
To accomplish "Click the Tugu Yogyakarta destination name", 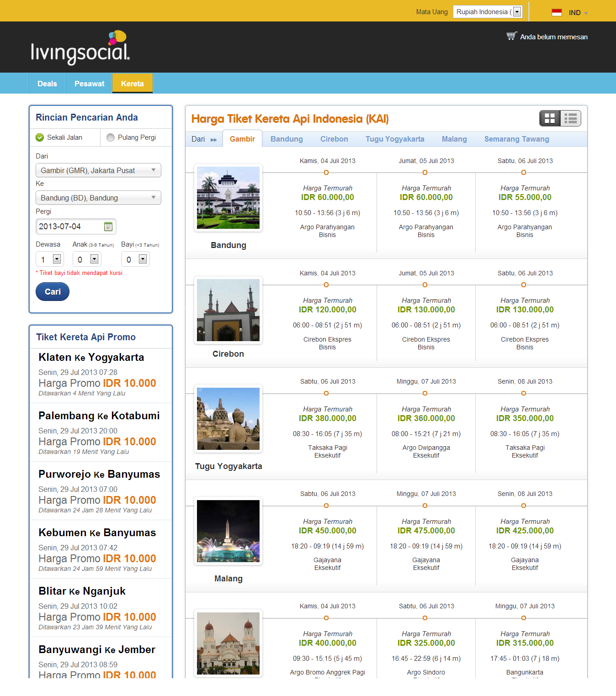I will pyautogui.click(x=228, y=466).
